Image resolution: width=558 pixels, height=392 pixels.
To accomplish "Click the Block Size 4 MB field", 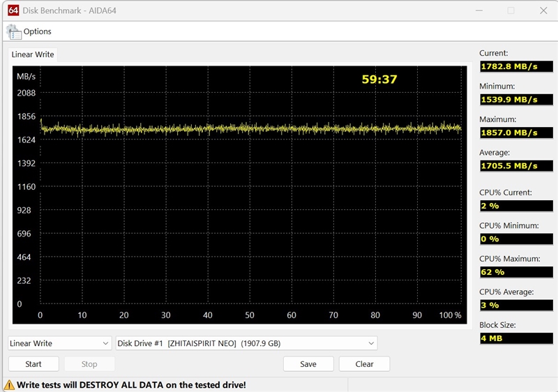I will 514,338.
